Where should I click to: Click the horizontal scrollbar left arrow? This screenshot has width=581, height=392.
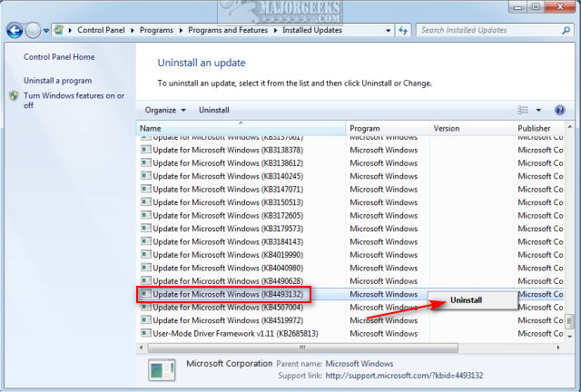tap(142, 348)
